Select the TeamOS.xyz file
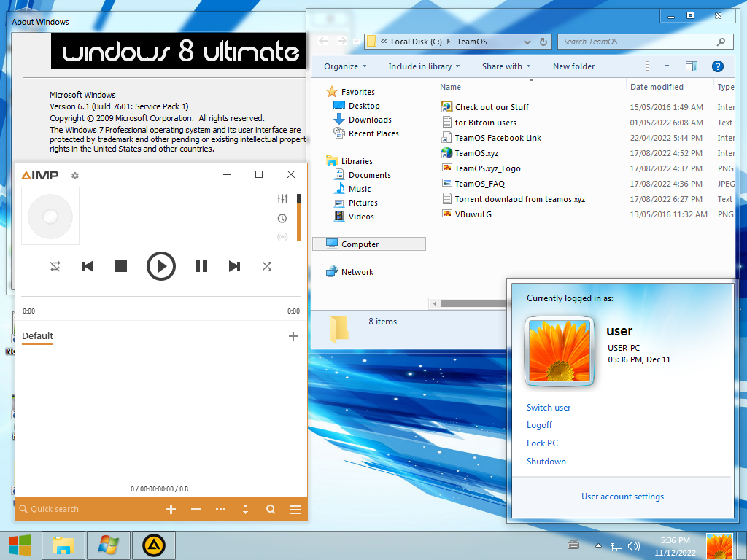This screenshot has height=560, width=747. [x=476, y=153]
